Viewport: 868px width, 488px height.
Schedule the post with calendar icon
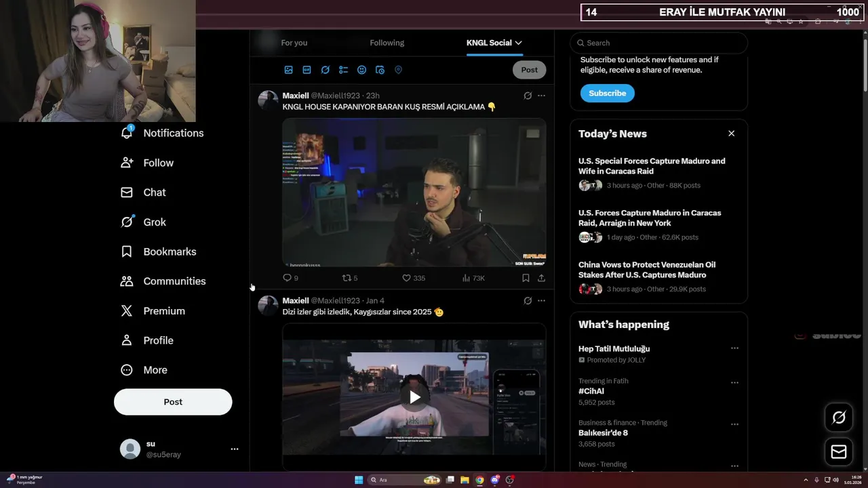point(380,70)
